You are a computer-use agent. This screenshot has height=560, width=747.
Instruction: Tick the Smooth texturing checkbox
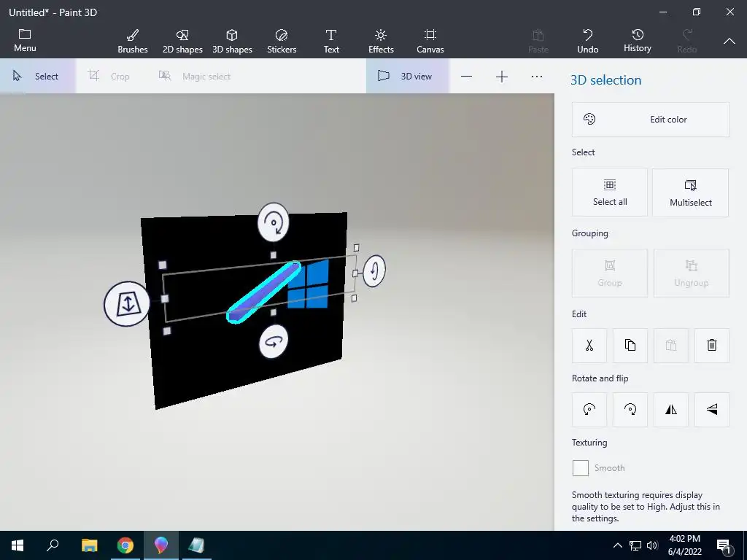click(x=580, y=468)
